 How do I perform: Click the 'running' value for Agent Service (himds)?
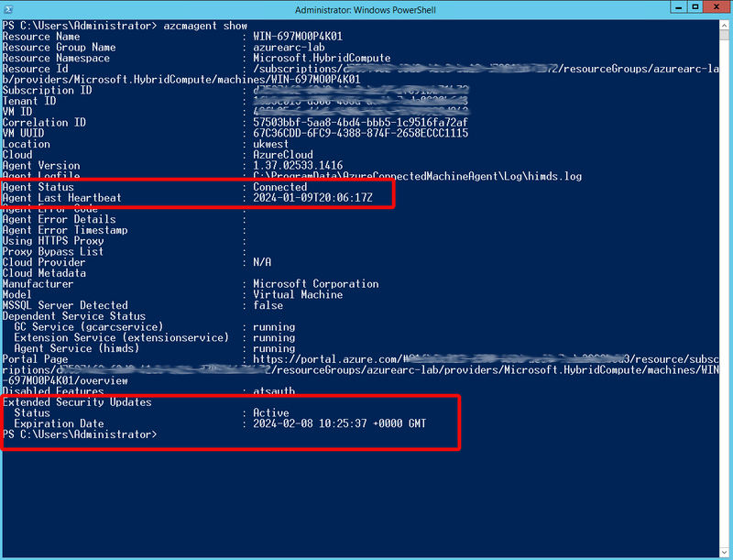(x=274, y=348)
